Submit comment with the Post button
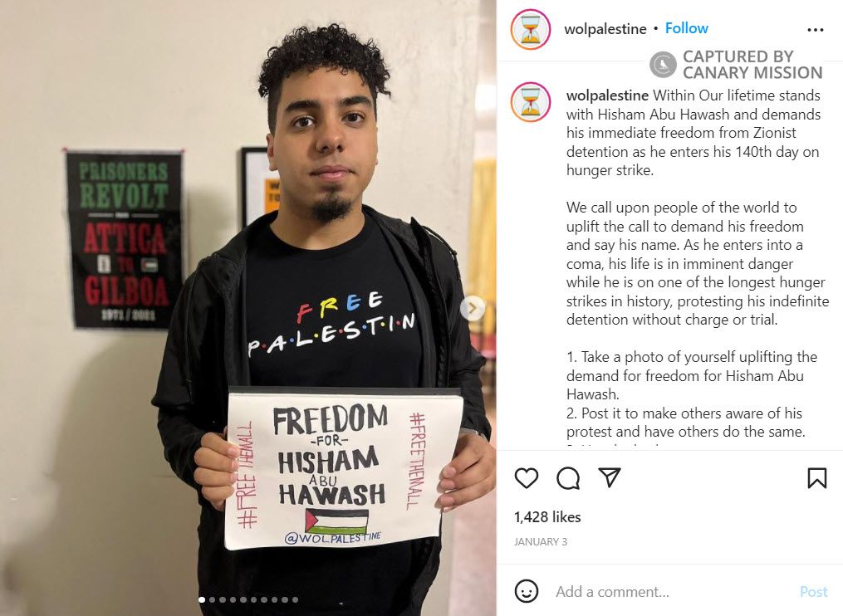The width and height of the screenshot is (843, 616). 813,592
